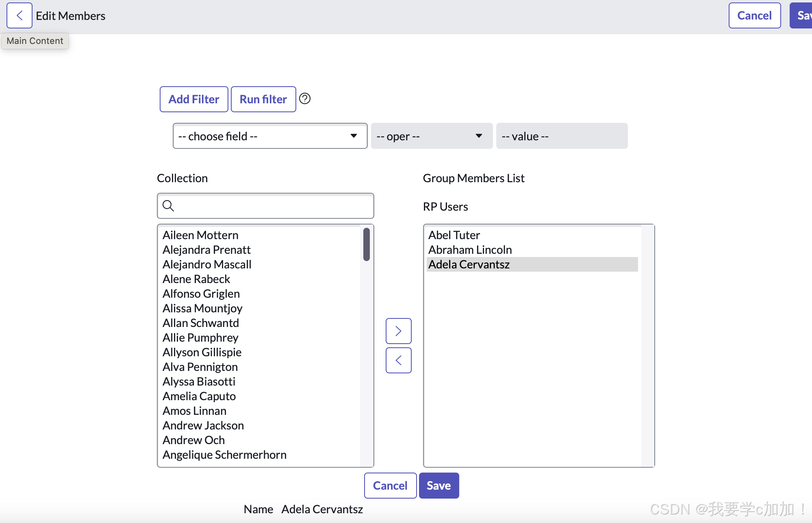Click the bottom Save button

click(x=439, y=486)
